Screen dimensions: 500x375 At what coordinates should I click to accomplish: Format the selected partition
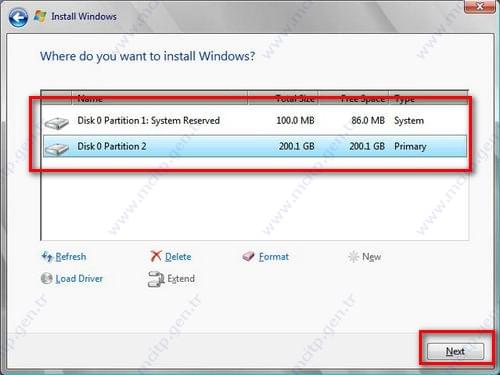pos(274,257)
